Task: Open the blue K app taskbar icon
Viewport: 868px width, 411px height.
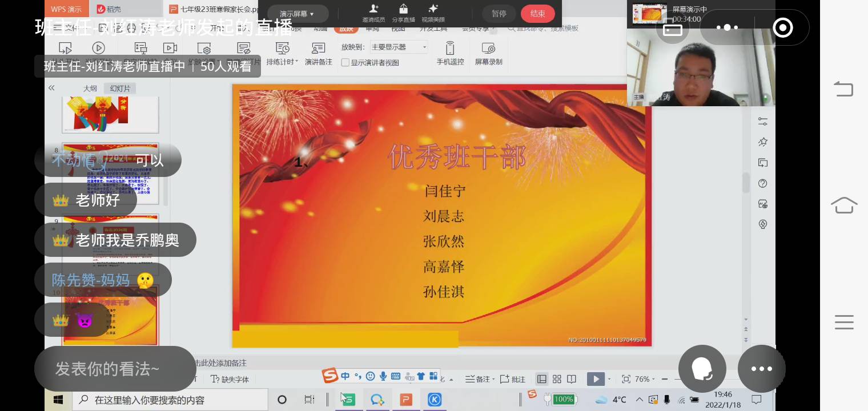Action: tap(435, 400)
